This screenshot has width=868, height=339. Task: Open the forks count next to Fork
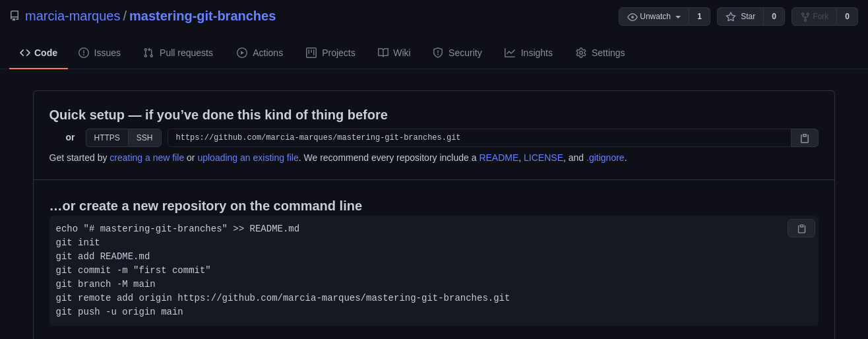point(848,16)
